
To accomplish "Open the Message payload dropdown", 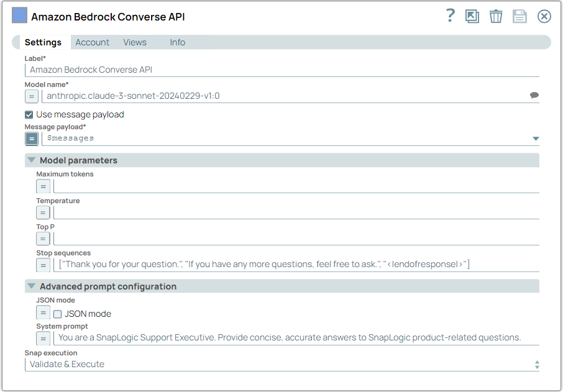I will coord(536,138).
